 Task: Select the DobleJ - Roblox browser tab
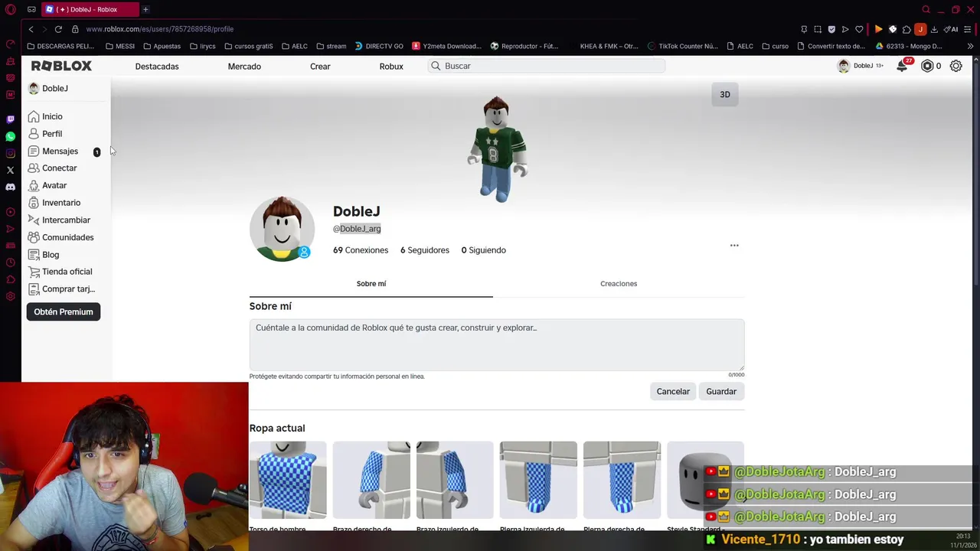coord(90,9)
